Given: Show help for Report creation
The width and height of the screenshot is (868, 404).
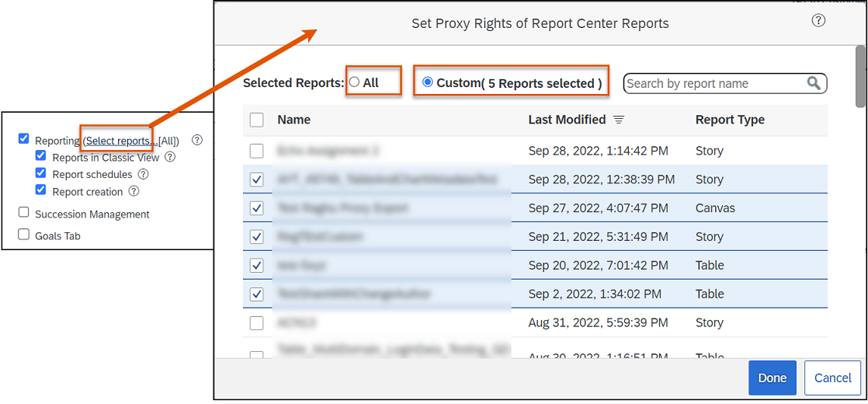Looking at the screenshot, I should click(x=134, y=191).
